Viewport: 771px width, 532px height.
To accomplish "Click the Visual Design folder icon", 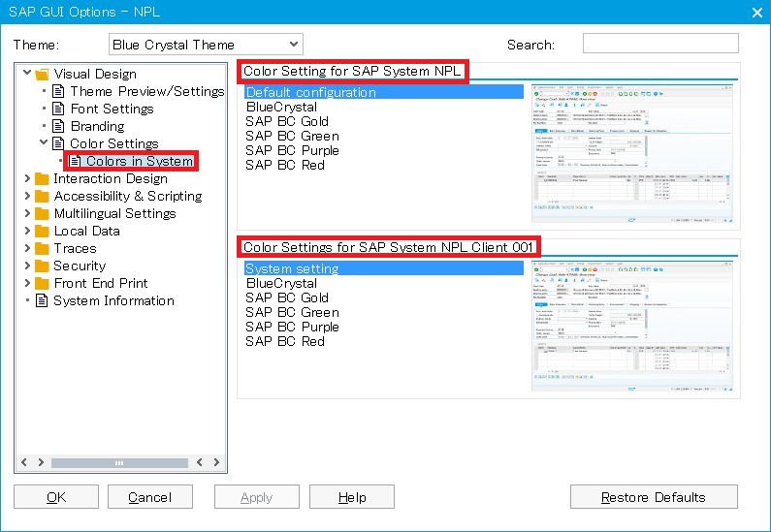I will click(42, 74).
